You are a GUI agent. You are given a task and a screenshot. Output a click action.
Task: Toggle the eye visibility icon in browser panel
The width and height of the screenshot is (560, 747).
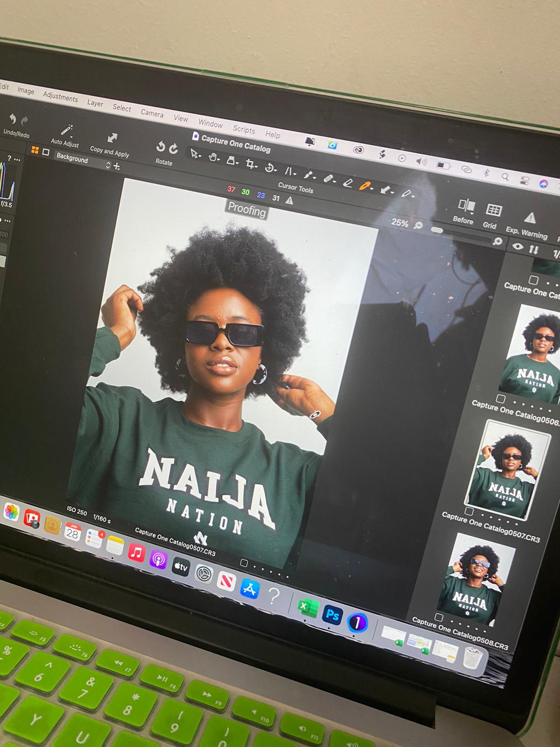coord(518,247)
